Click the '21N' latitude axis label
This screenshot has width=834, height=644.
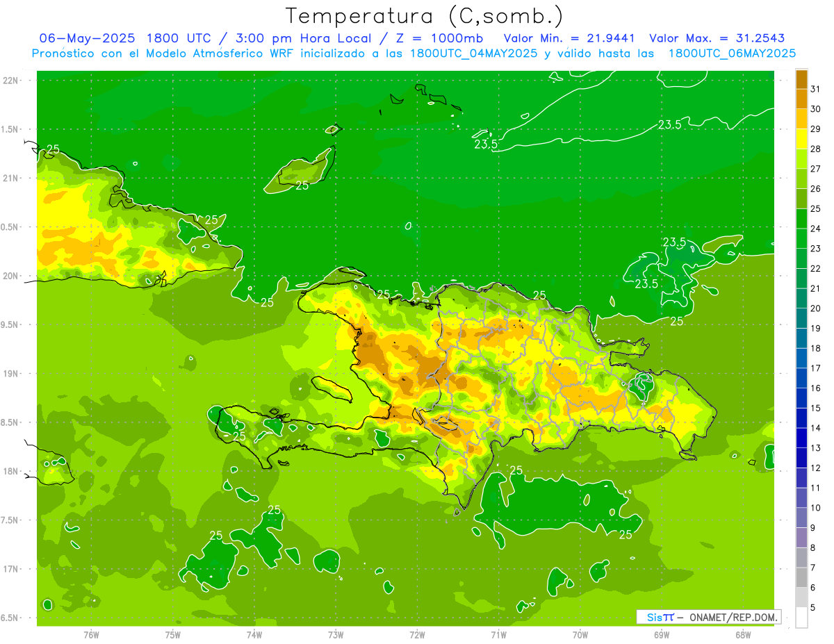11,178
